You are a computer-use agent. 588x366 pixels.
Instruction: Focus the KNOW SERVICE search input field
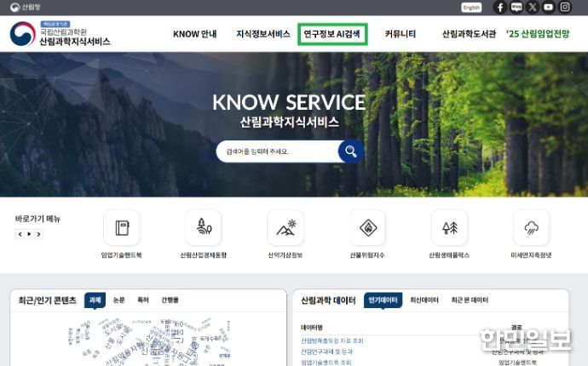click(279, 152)
